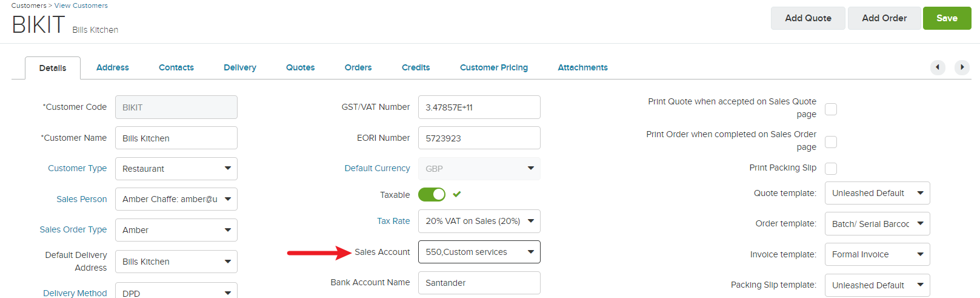Screen dimensions: 980x298
Task: Open the Sales Person dropdown
Action: (x=176, y=199)
